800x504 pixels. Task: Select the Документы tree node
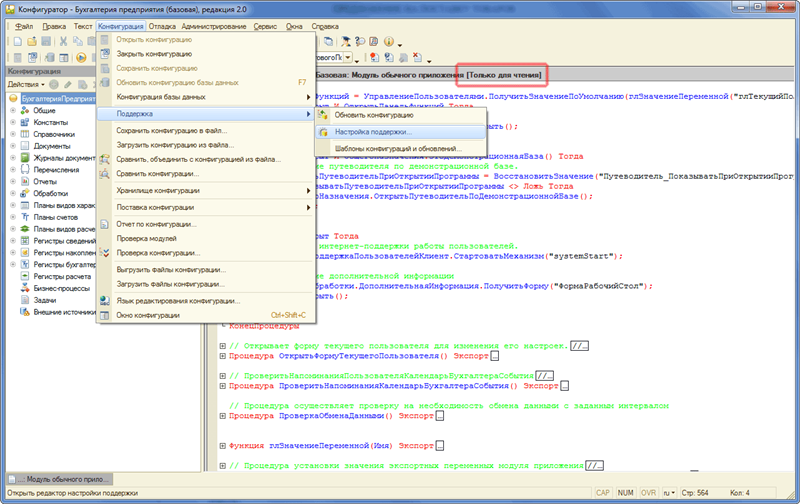coord(52,145)
